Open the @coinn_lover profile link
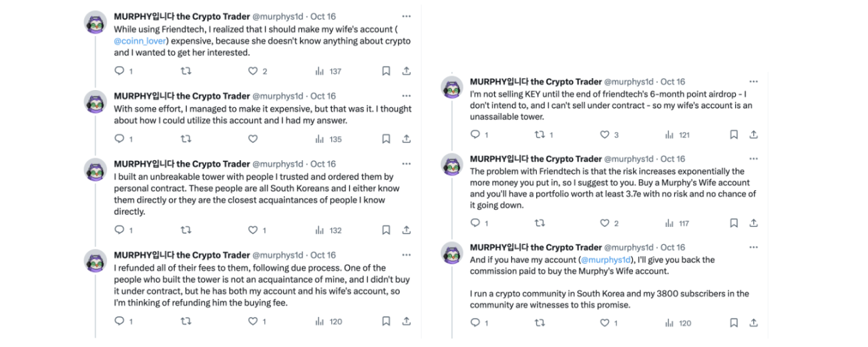 tap(140, 41)
